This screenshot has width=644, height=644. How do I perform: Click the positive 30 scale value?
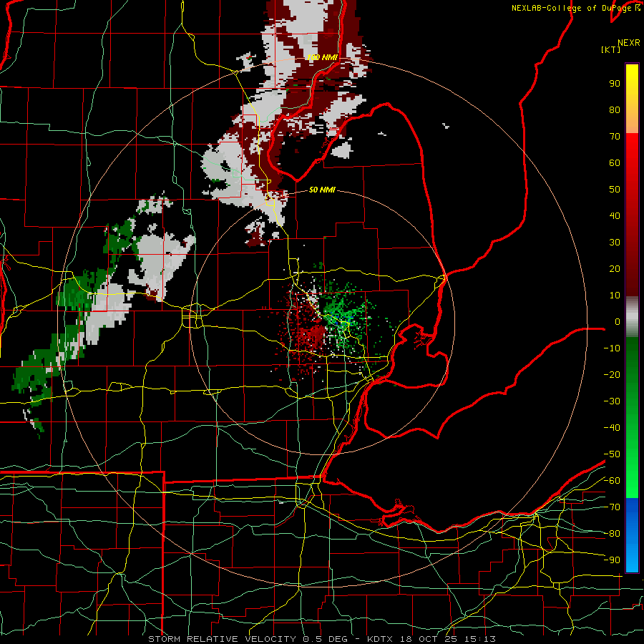(x=615, y=243)
